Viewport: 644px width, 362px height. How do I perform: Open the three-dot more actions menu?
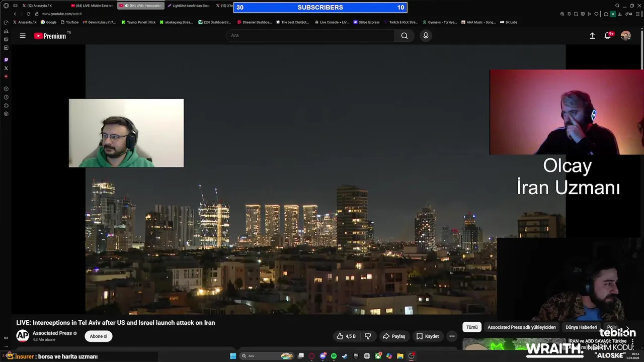click(x=452, y=336)
